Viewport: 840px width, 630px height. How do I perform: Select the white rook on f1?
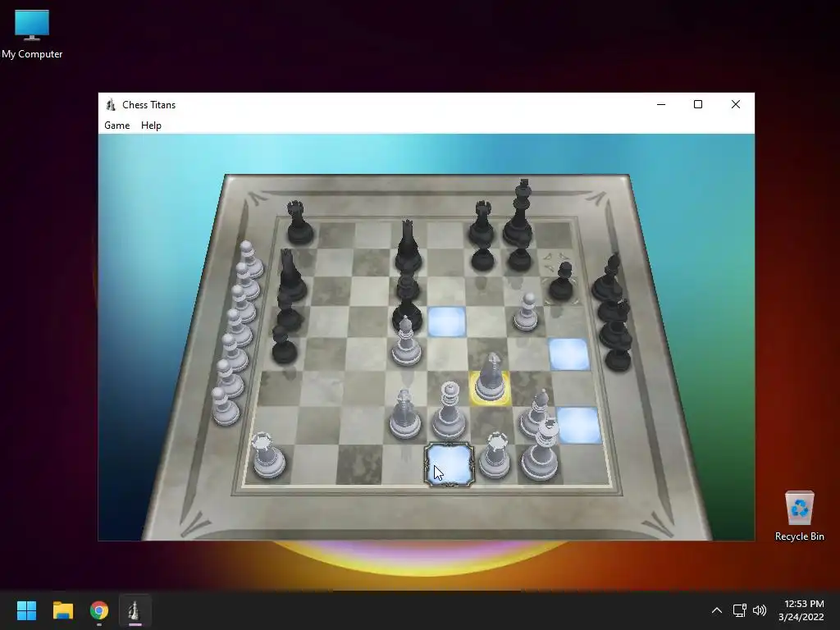pyautogui.click(x=494, y=456)
